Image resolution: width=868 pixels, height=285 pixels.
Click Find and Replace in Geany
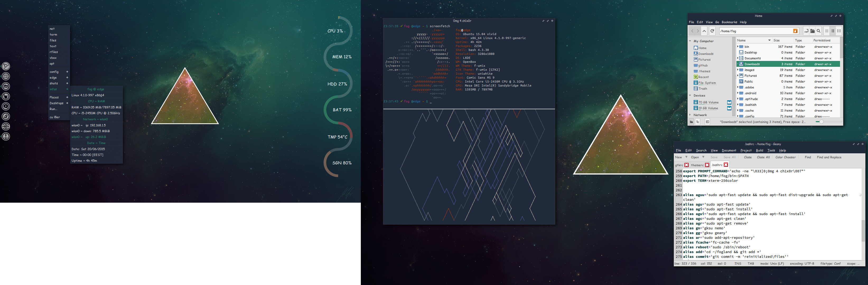tap(829, 157)
